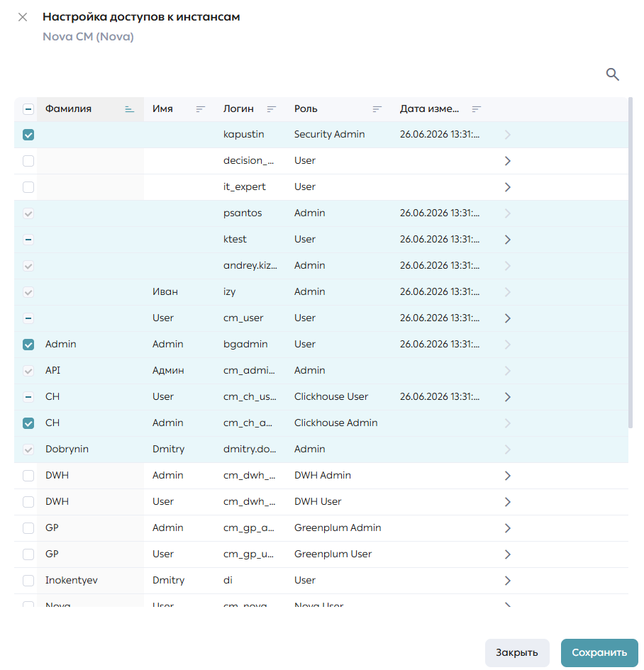Click the vertical table scrollbar
The image size is (644, 670).
click(x=631, y=262)
